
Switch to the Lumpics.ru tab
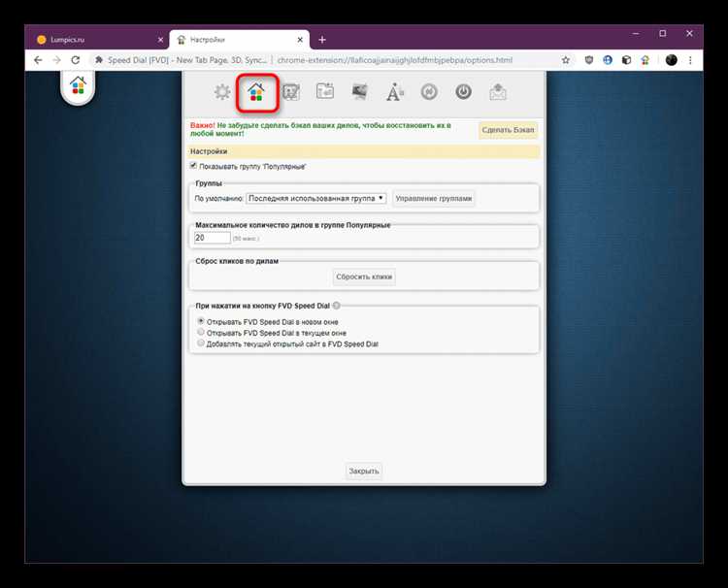click(97, 40)
